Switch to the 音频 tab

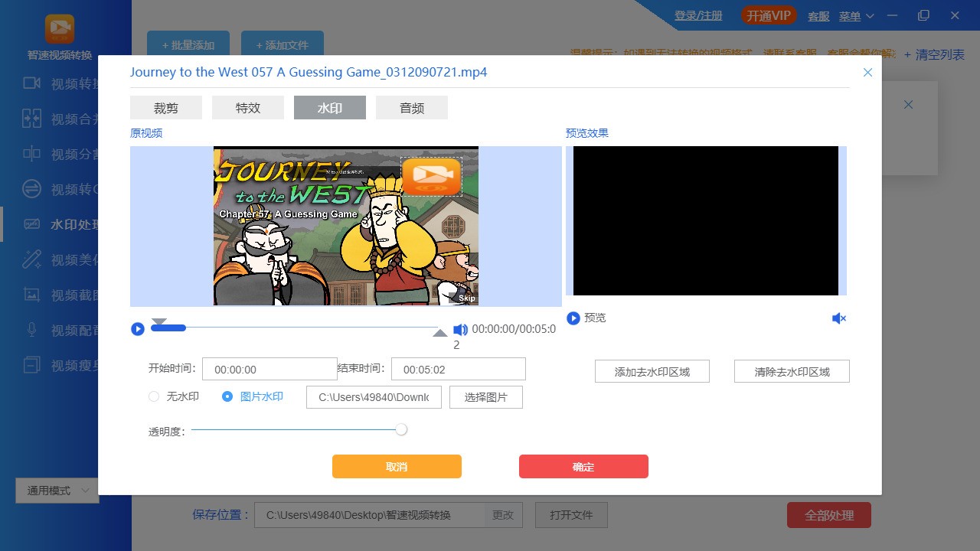point(412,108)
